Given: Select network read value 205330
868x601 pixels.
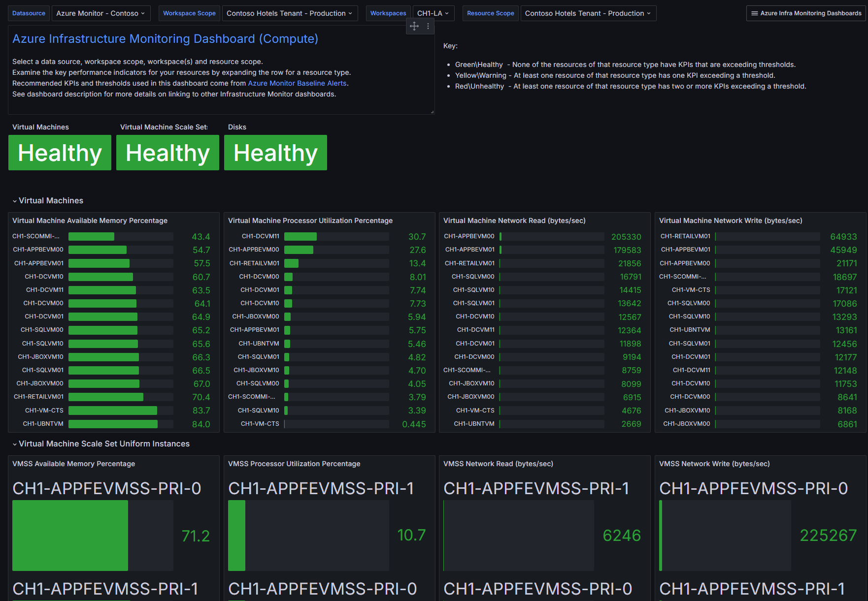Looking at the screenshot, I should pyautogui.click(x=626, y=237).
